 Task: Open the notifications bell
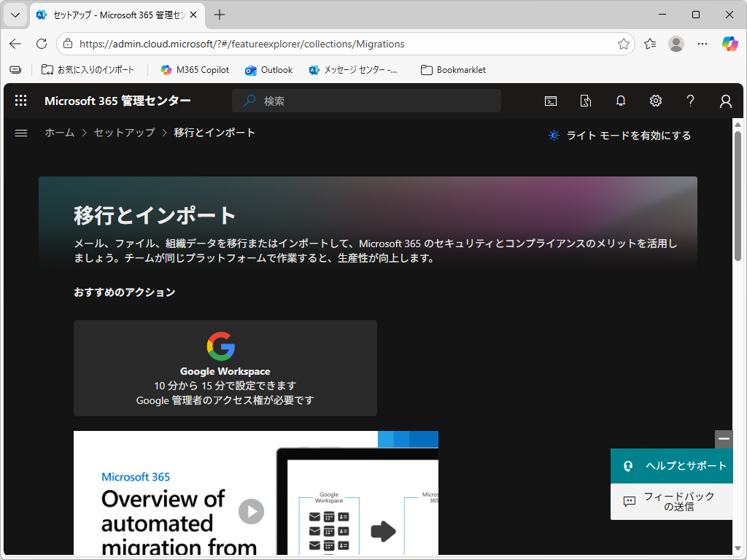tap(621, 101)
